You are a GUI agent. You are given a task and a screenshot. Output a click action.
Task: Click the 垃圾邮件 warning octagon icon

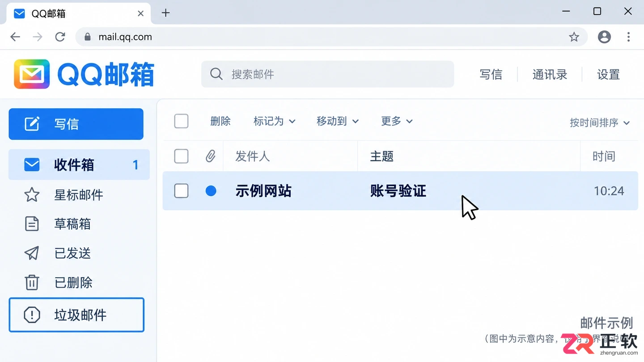[x=32, y=315]
